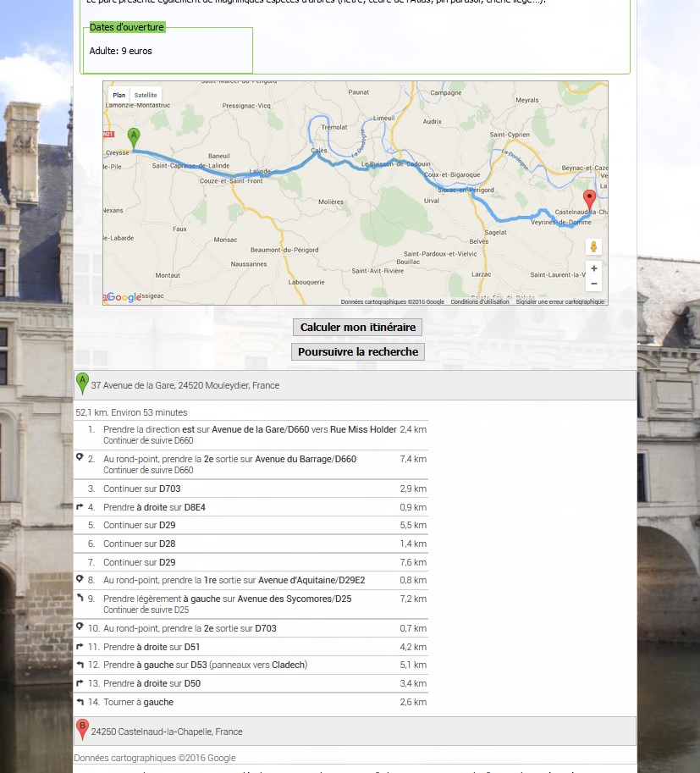Select step 8 Avenue d'Aquitaine/D29E2
Viewport: 700px width, 773px height.
click(251, 580)
